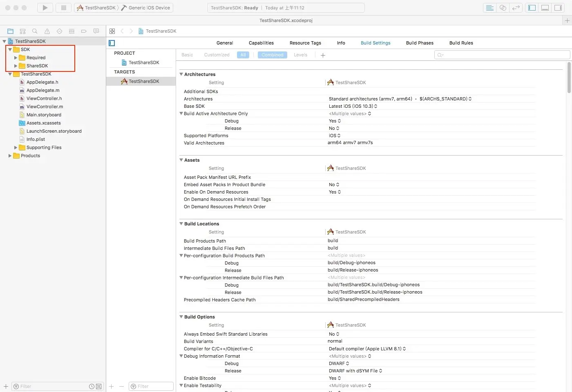Open the Debug navigator icon
This screenshot has height=392, width=572.
tap(71, 31)
